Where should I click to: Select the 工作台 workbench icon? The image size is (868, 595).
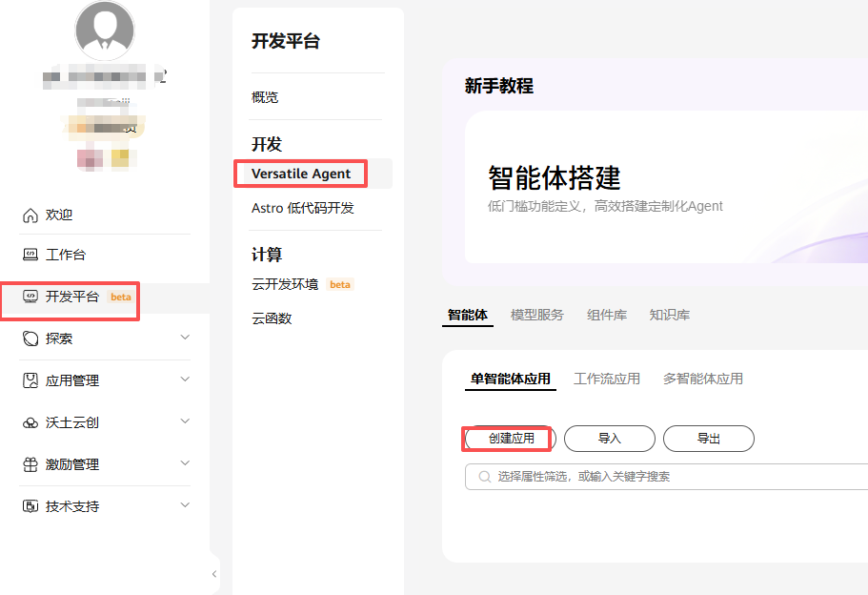coord(28,255)
